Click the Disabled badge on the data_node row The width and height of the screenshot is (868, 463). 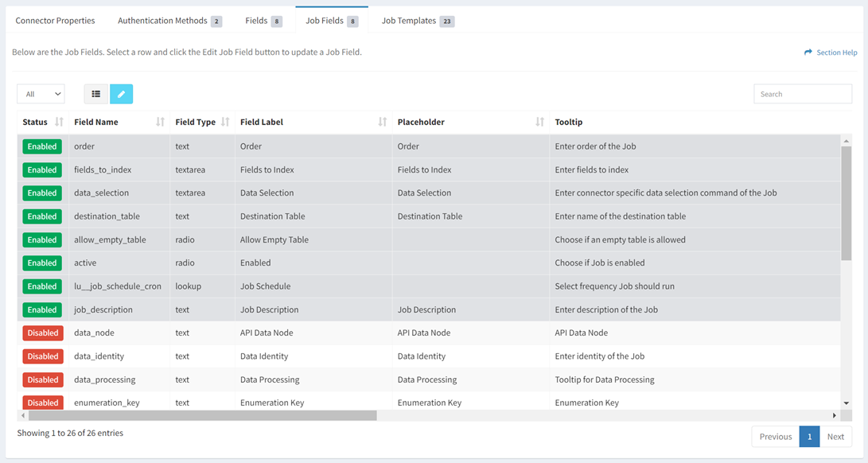pyautogui.click(x=42, y=333)
